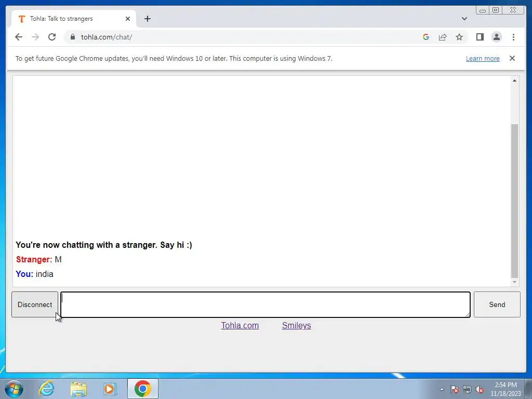
Task: Open network status icon in tray
Action: pyautogui.click(x=467, y=389)
